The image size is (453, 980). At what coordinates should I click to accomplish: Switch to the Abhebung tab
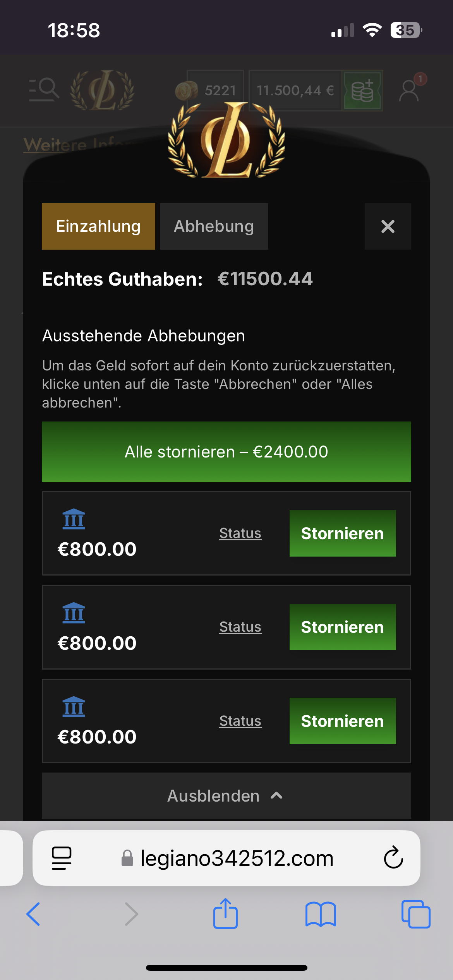(214, 226)
